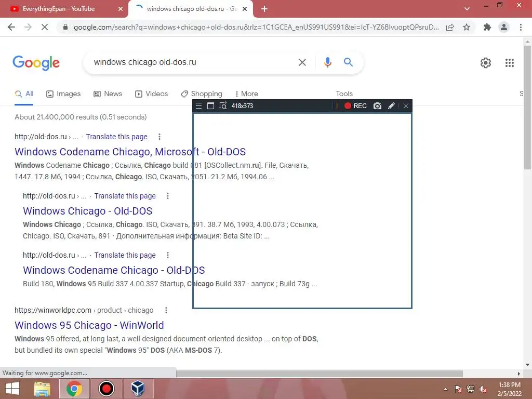Open options for Windows Chicago - Old-DOS result

pos(168,196)
